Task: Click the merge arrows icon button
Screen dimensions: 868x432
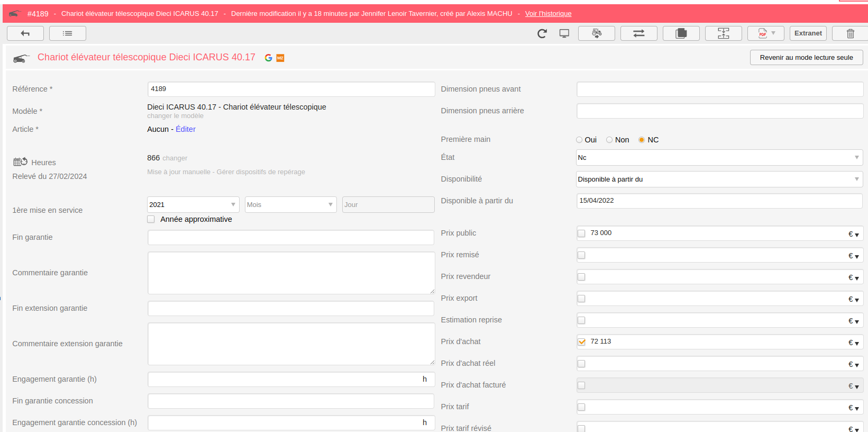Action: (x=724, y=33)
